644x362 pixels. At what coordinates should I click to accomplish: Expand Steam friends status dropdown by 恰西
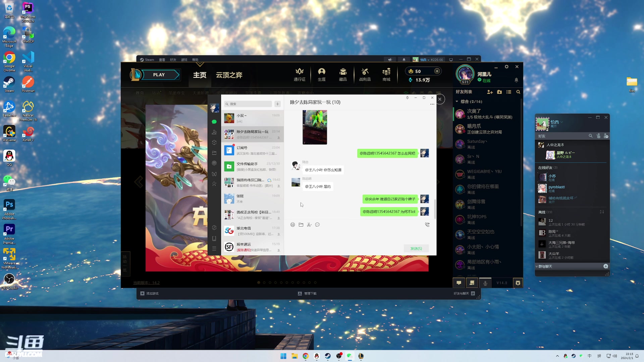click(x=561, y=122)
